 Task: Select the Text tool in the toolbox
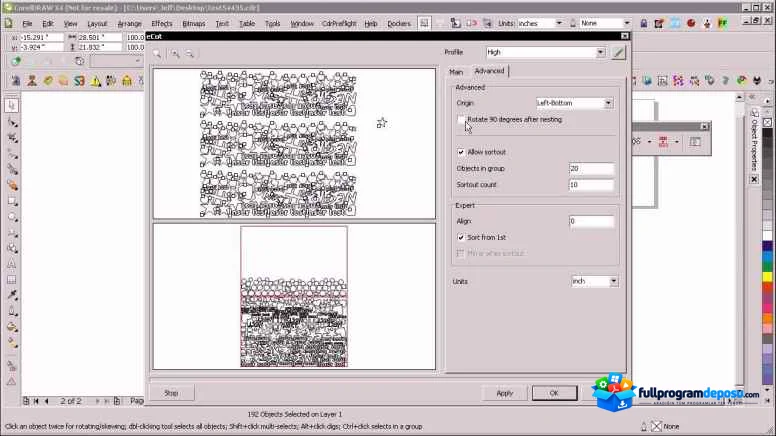click(12, 264)
